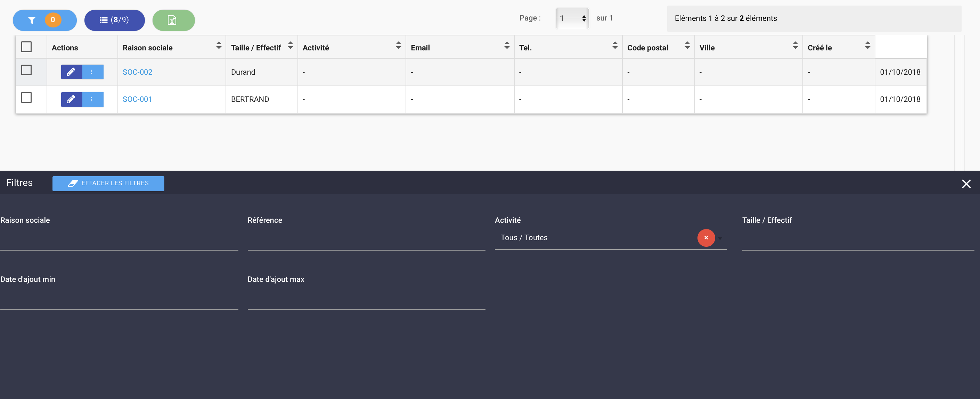Click pencil edit icon for SOC-001
Screen dimensions: 980x399
[x=71, y=99]
